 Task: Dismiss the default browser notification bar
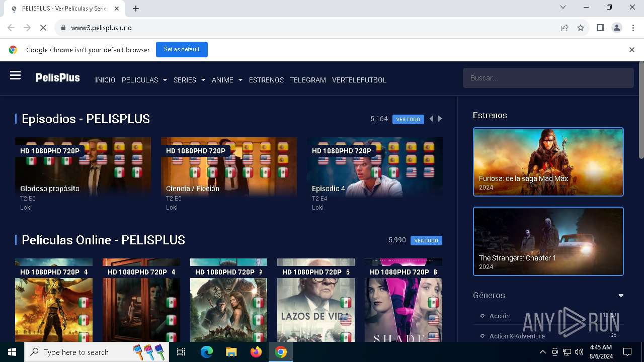[632, 50]
